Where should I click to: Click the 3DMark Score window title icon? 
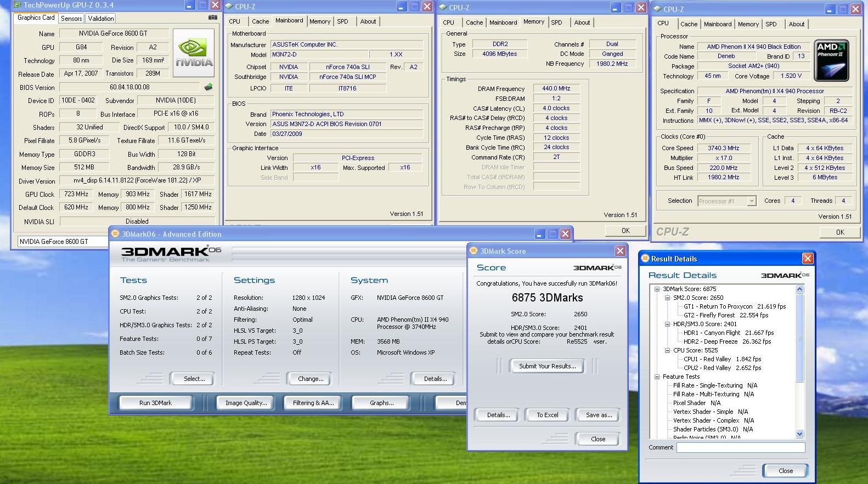click(474, 251)
